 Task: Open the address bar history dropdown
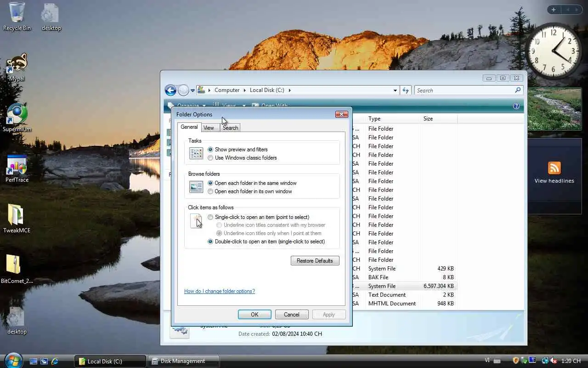pos(395,91)
